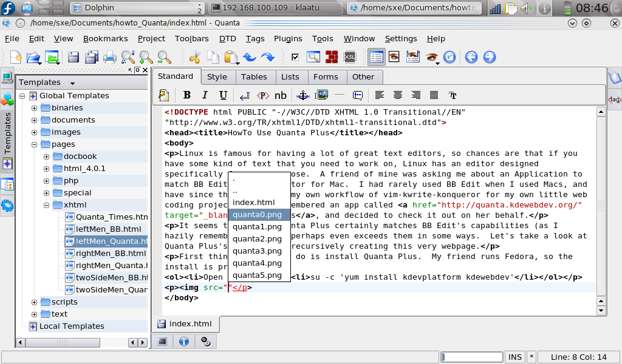Select the index.html document tab
Image resolution: width=622 pixels, height=364 pixels.
[185, 324]
